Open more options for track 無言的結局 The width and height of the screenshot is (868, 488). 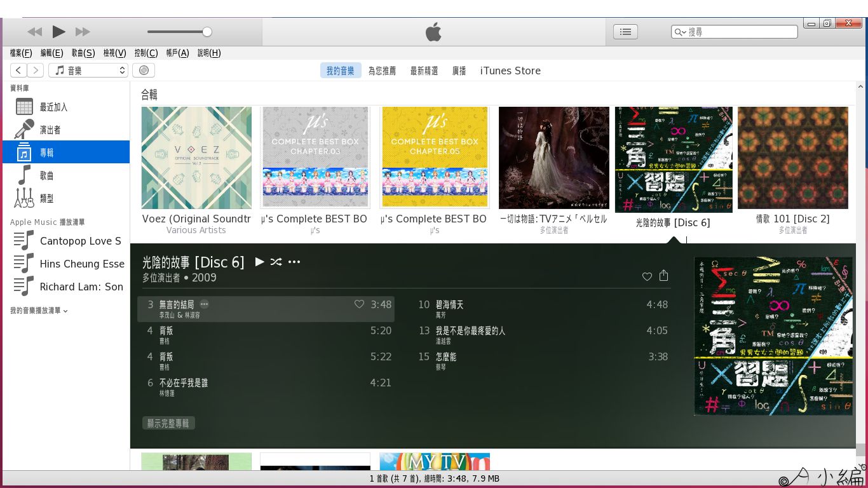tap(204, 304)
